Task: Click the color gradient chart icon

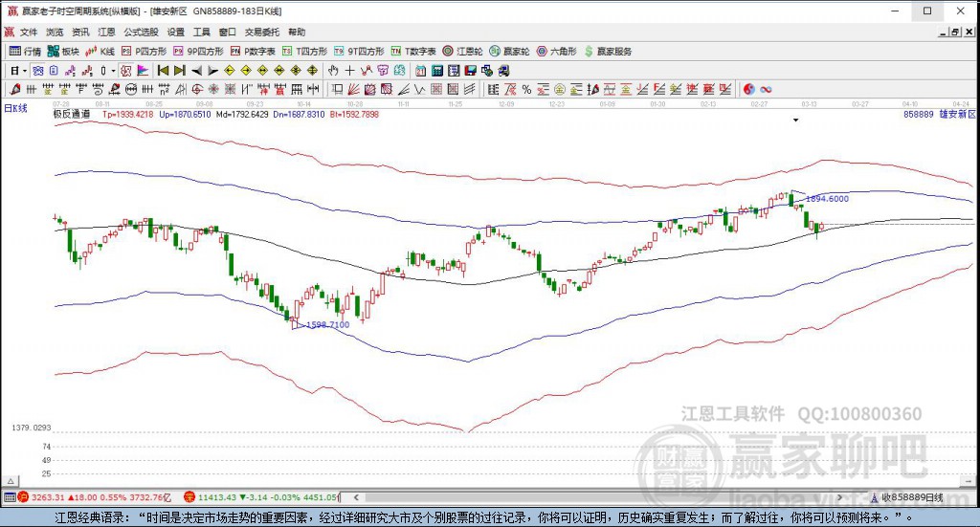Action: click(x=143, y=71)
